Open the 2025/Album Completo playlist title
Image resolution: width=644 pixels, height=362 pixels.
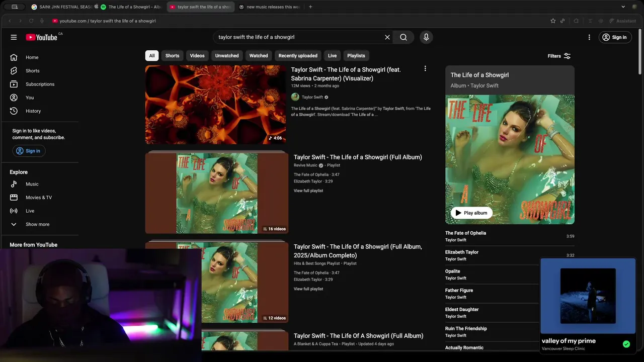(x=358, y=251)
